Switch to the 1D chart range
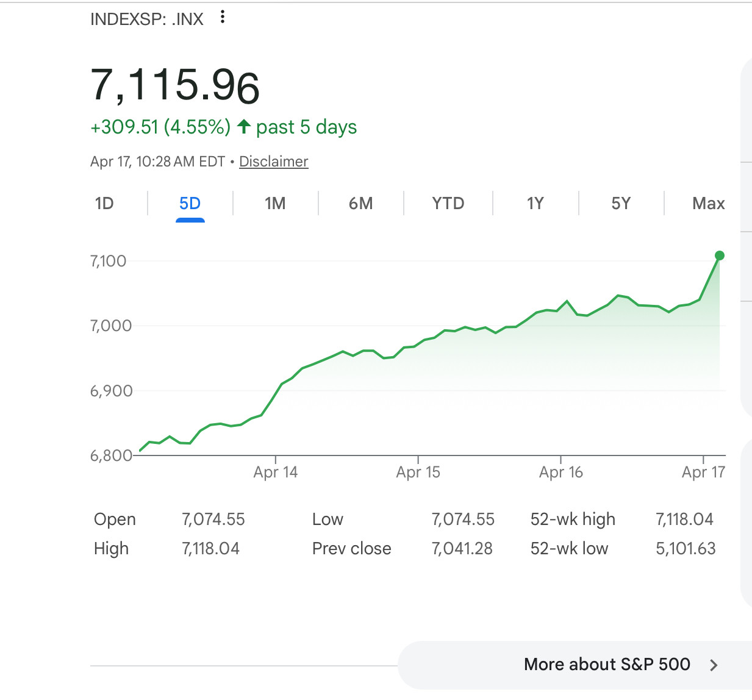Viewport: 752px width, 700px height. point(104,203)
